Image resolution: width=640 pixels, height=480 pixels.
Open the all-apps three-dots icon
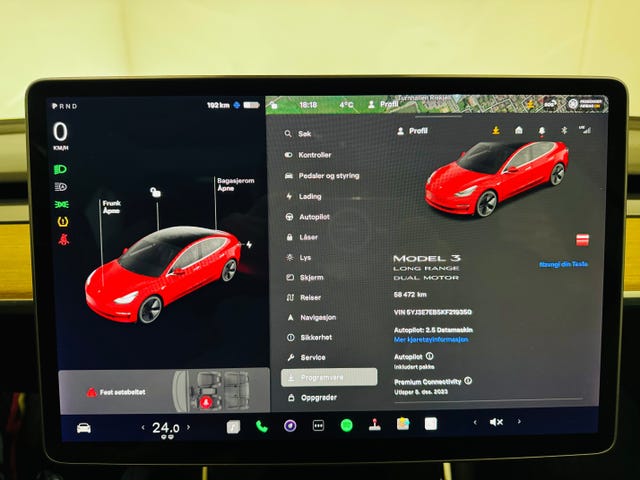click(318, 426)
